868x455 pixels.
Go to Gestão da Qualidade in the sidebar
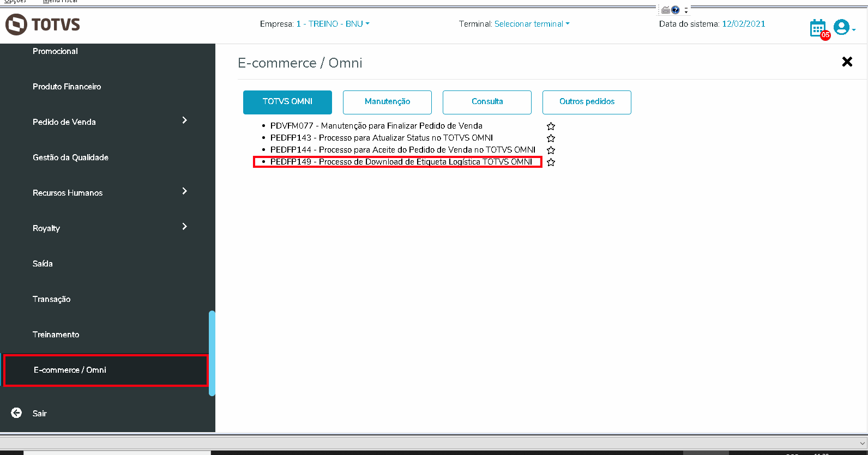[70, 157]
